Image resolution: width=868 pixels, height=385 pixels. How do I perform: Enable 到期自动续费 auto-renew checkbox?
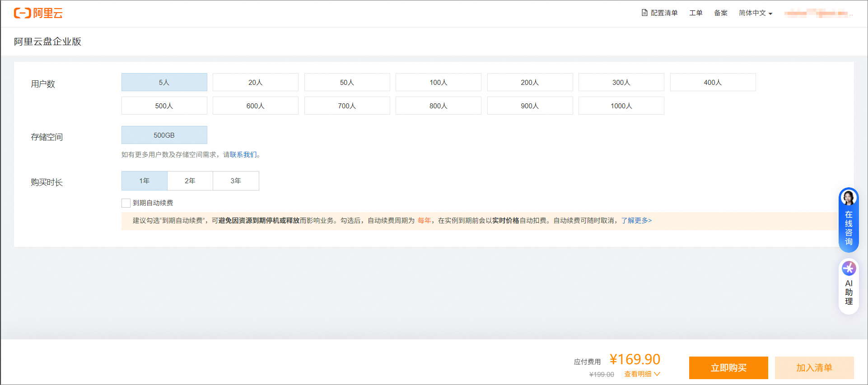click(126, 203)
